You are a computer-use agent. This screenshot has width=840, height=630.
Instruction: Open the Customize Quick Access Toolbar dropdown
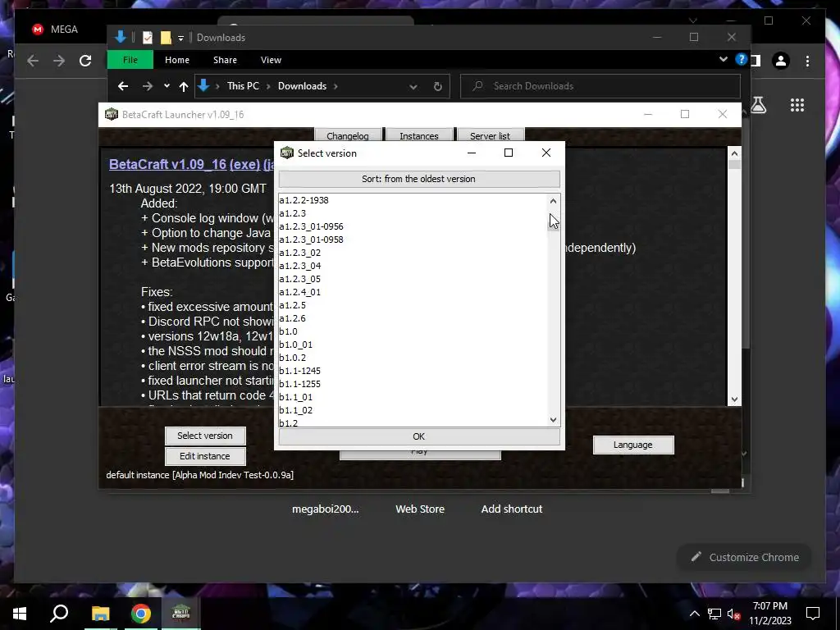coord(181,38)
